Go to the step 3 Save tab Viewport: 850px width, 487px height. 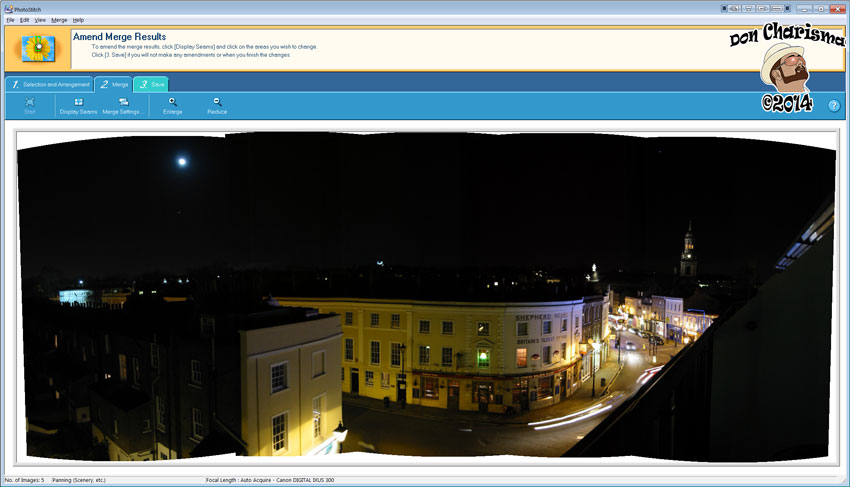151,84
